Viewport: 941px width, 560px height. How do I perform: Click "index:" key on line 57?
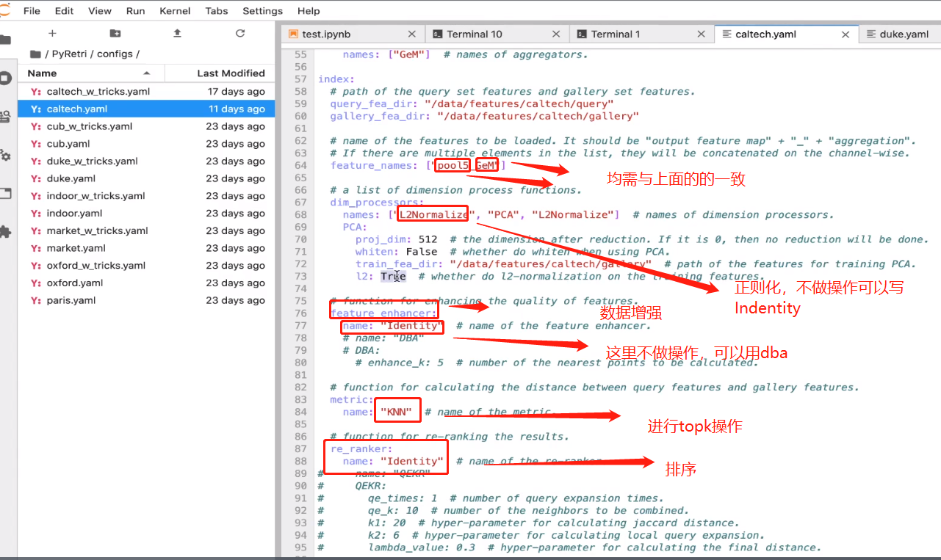pyautogui.click(x=336, y=79)
